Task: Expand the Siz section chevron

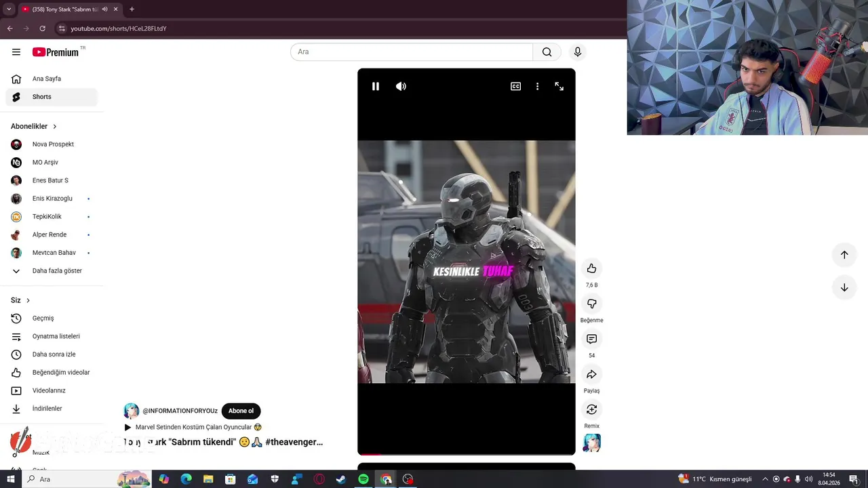Action: tap(28, 300)
